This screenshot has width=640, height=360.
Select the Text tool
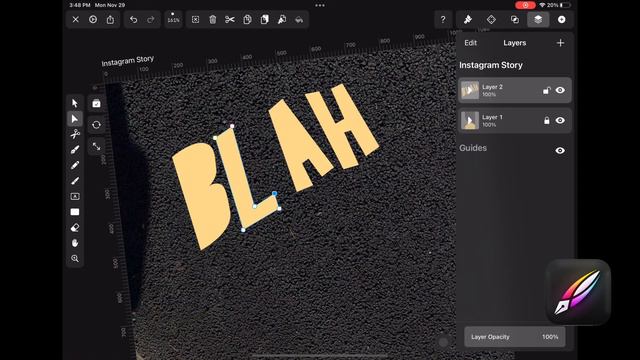pos(75,196)
